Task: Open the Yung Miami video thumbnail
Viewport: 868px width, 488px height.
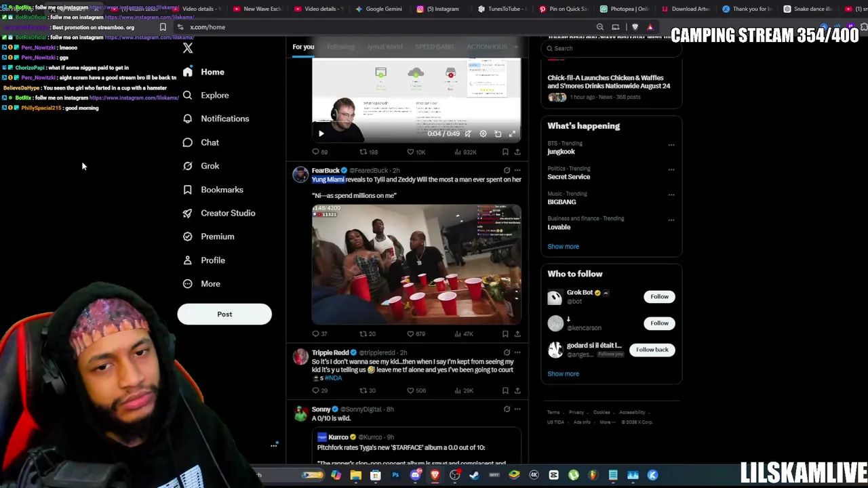Action: [416, 264]
